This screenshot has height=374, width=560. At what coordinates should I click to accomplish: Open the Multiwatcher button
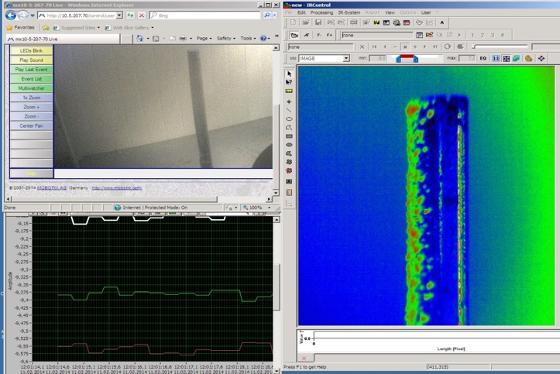click(x=31, y=88)
